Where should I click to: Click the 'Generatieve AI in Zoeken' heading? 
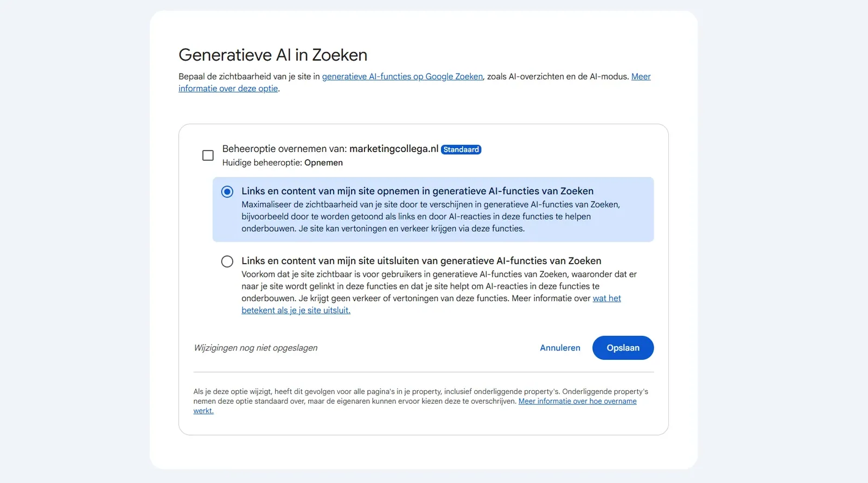[x=273, y=55]
